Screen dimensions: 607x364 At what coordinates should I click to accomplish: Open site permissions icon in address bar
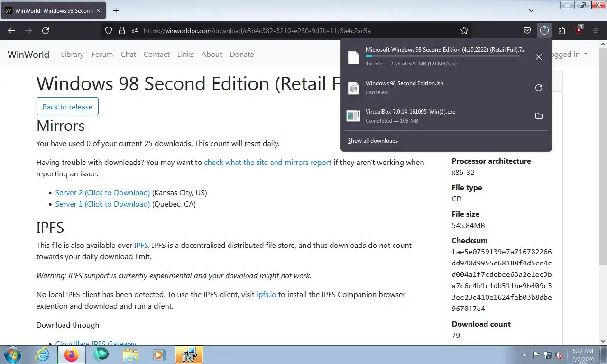coord(135,31)
